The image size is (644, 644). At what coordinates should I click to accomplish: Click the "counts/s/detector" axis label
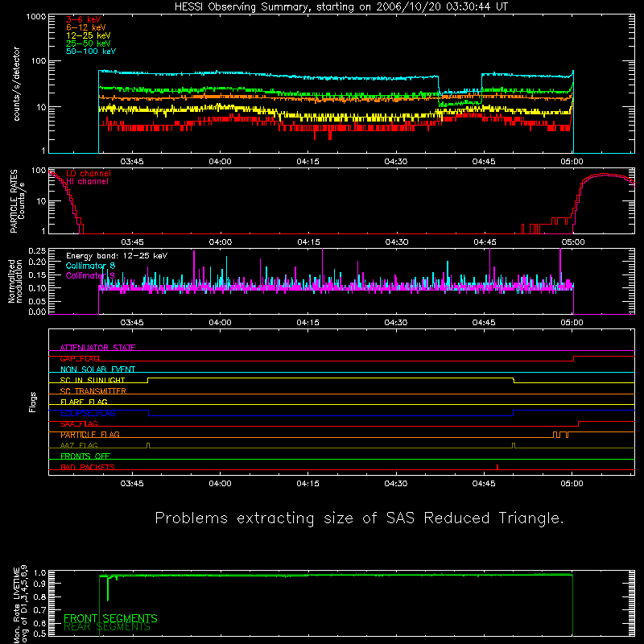pos(16,84)
